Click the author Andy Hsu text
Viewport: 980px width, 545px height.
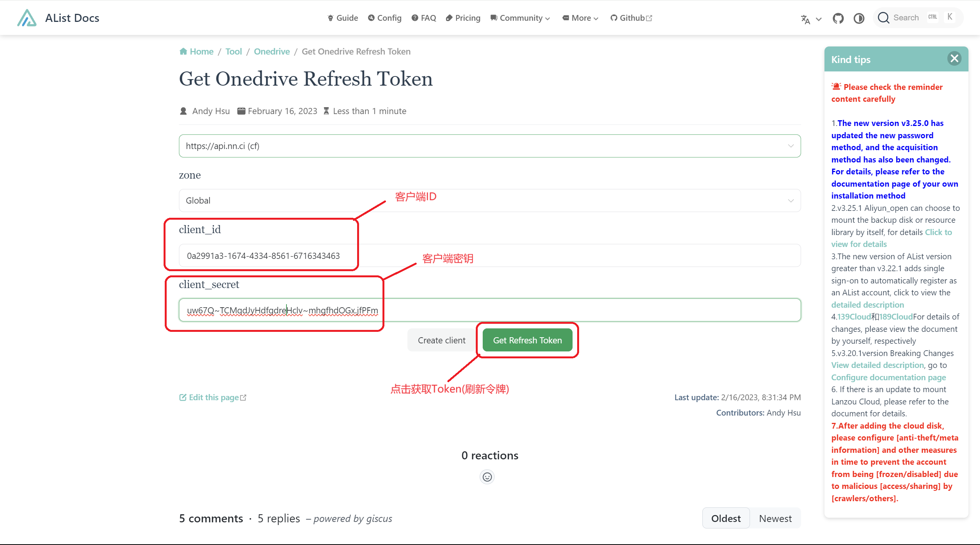click(211, 111)
